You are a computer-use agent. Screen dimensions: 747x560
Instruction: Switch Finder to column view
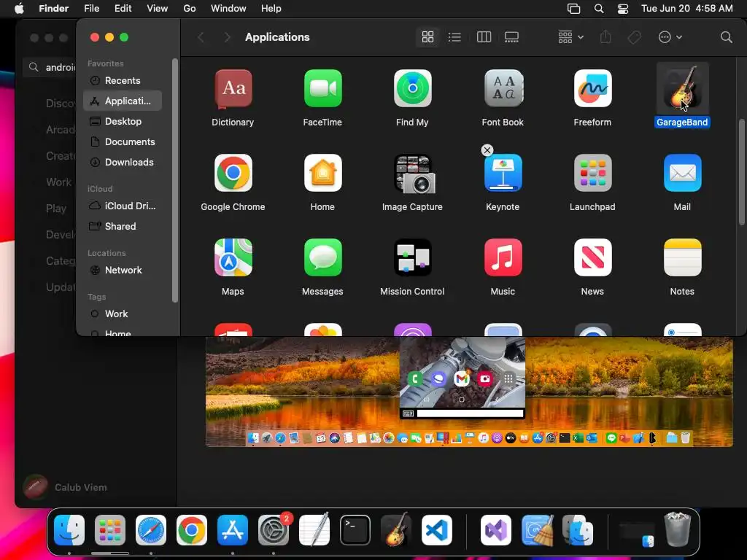tap(484, 37)
